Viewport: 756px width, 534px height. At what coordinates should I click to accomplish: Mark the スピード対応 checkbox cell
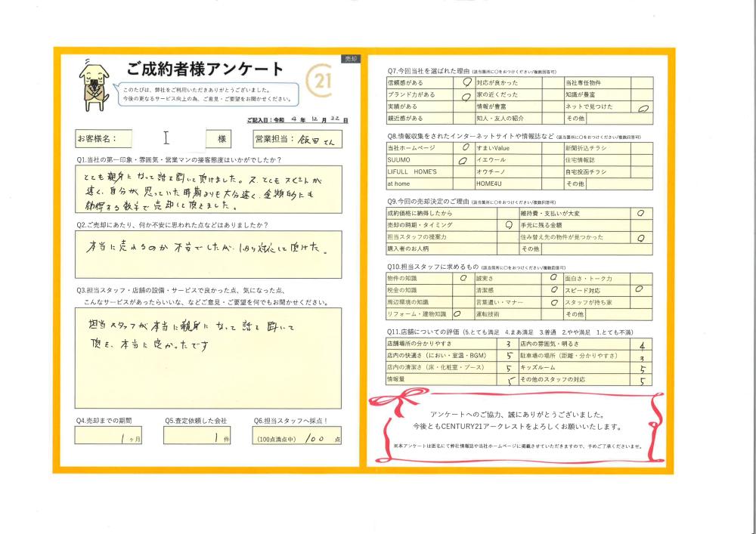tap(640, 289)
